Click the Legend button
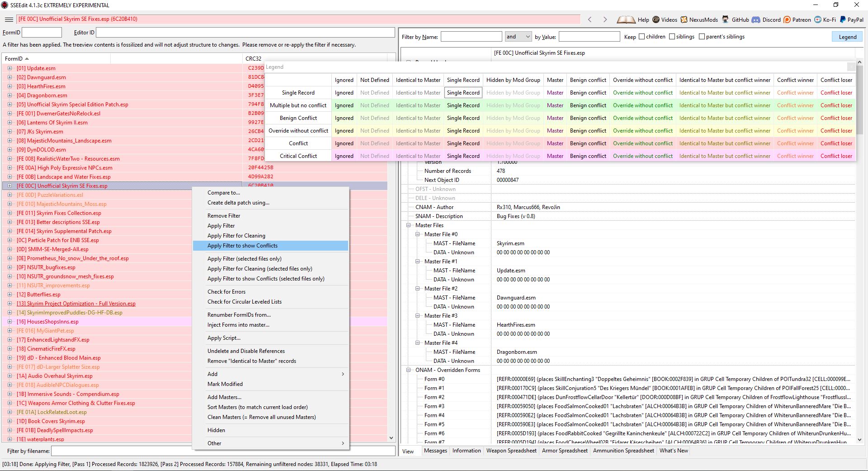The width and height of the screenshot is (868, 471). tap(847, 37)
